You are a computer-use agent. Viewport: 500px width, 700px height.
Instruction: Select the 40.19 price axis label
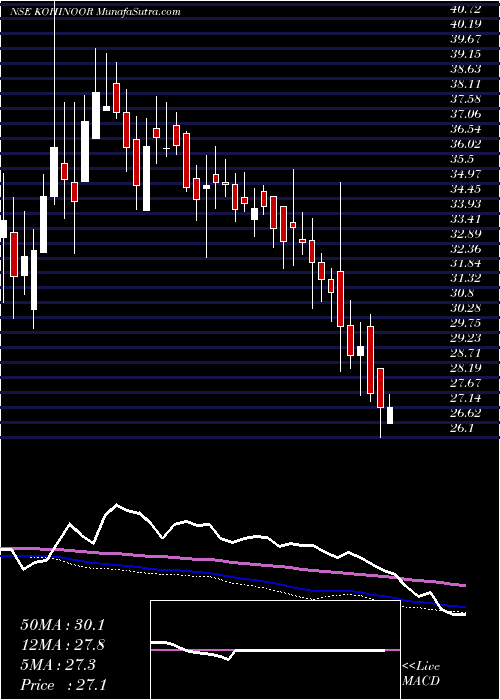pyautogui.click(x=465, y=24)
